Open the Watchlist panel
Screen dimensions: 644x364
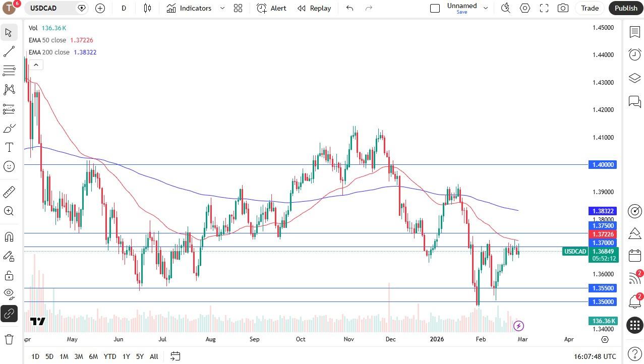pos(634,32)
